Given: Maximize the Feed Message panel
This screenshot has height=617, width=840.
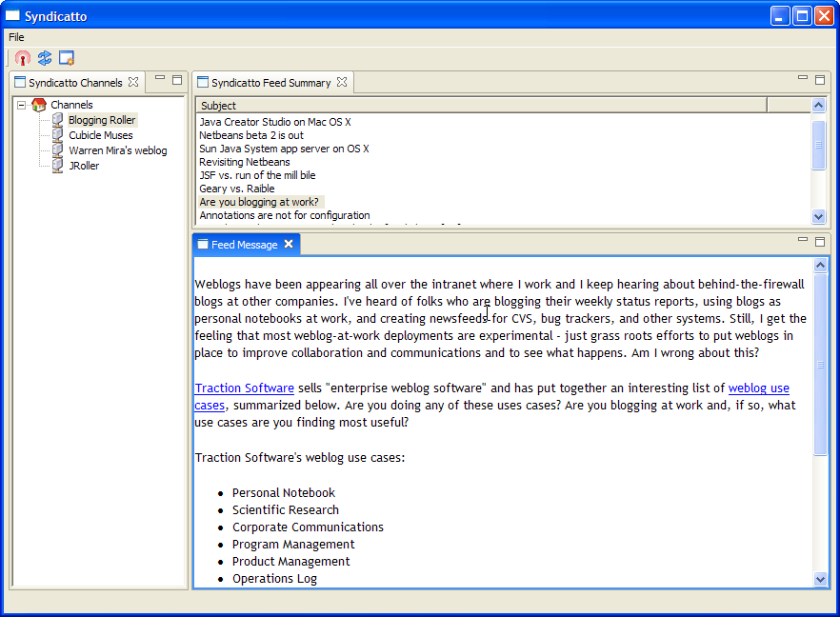Looking at the screenshot, I should (x=819, y=242).
